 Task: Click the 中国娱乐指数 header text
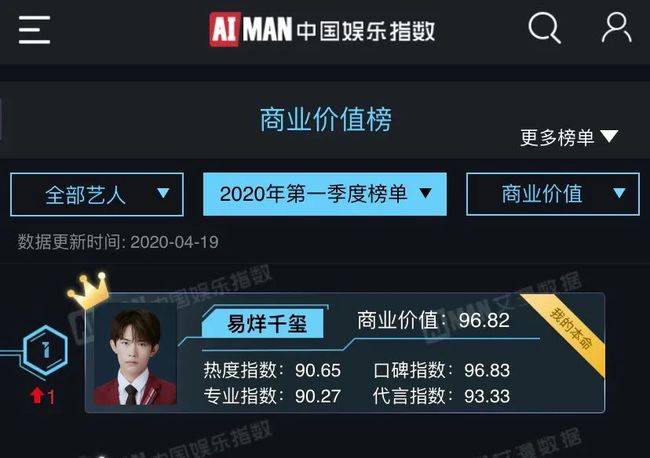366,31
